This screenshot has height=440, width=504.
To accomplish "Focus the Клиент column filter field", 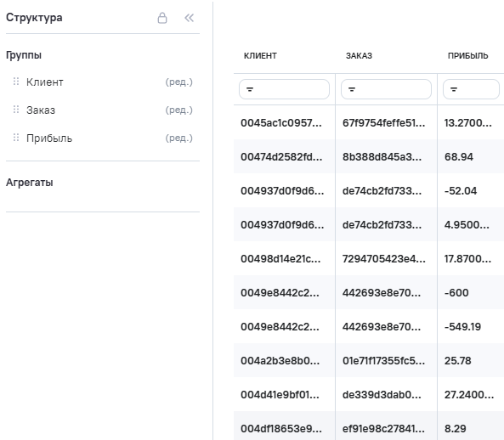I will point(284,89).
